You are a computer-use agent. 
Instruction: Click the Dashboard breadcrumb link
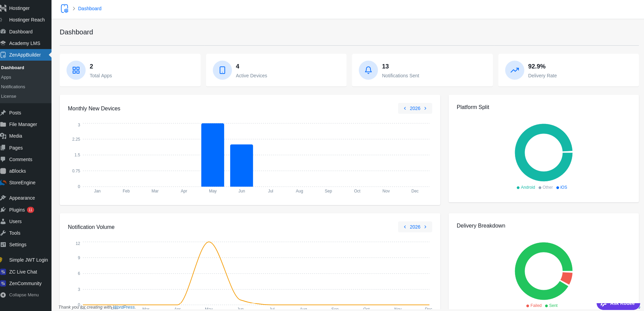[90, 9]
